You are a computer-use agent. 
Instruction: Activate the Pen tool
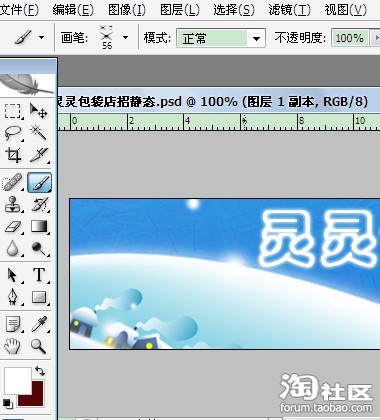pyautogui.click(x=13, y=297)
